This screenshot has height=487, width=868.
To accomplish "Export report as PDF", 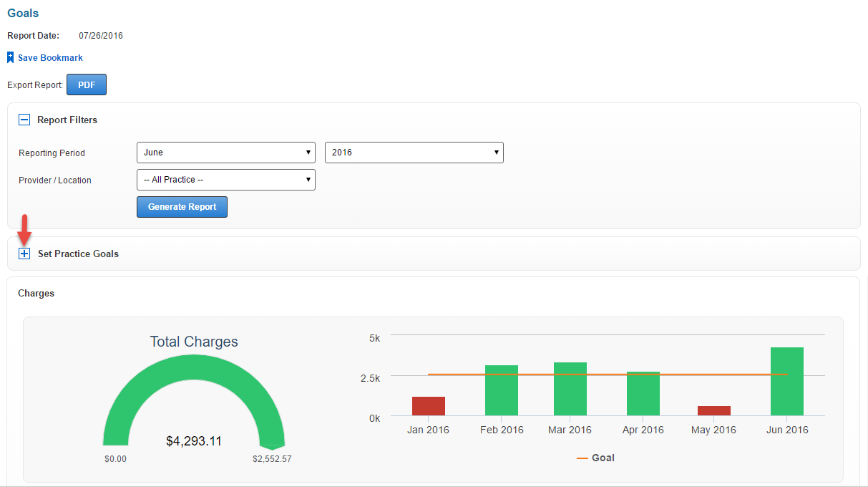I will (x=87, y=85).
